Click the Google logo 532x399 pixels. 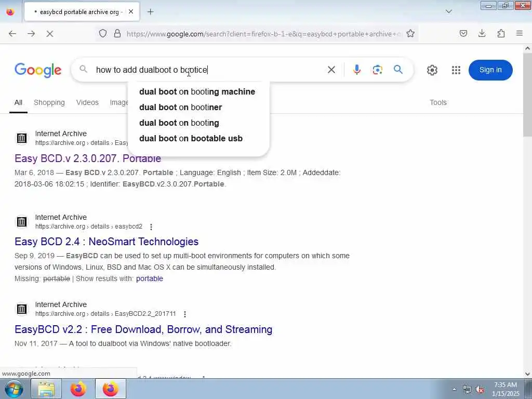(38, 70)
